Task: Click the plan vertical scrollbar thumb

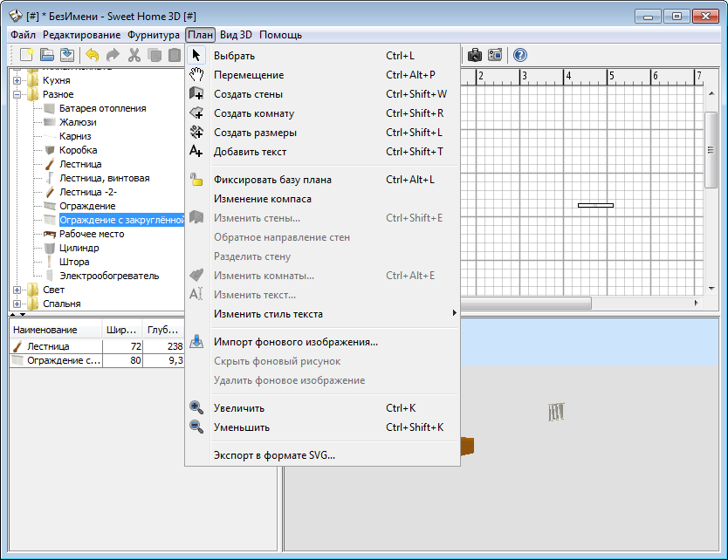Action: [x=711, y=149]
